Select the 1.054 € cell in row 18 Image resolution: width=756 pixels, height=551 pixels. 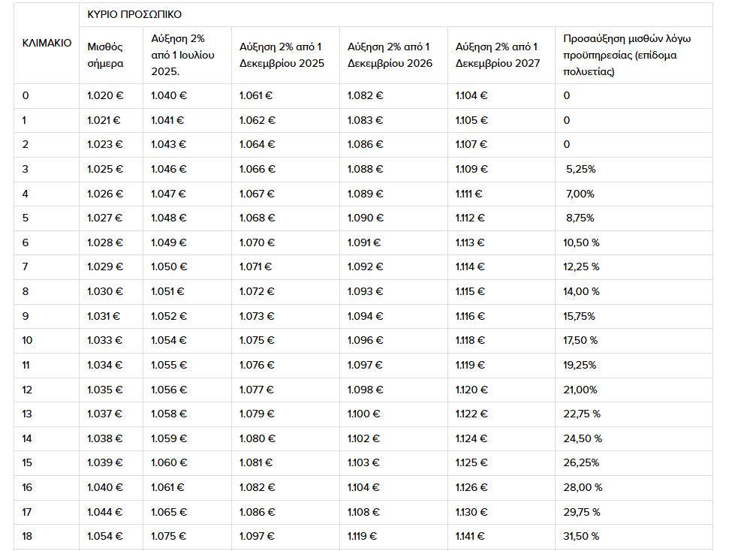[105, 536]
